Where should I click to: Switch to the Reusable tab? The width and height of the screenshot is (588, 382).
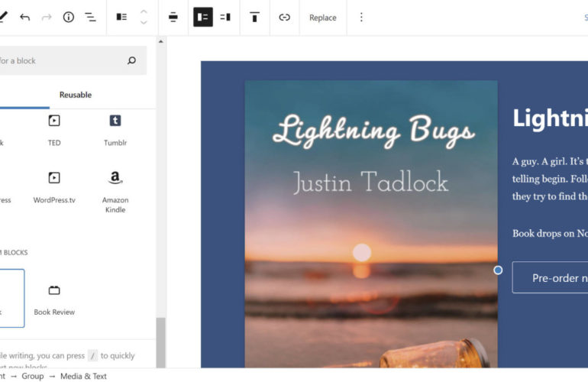point(76,95)
